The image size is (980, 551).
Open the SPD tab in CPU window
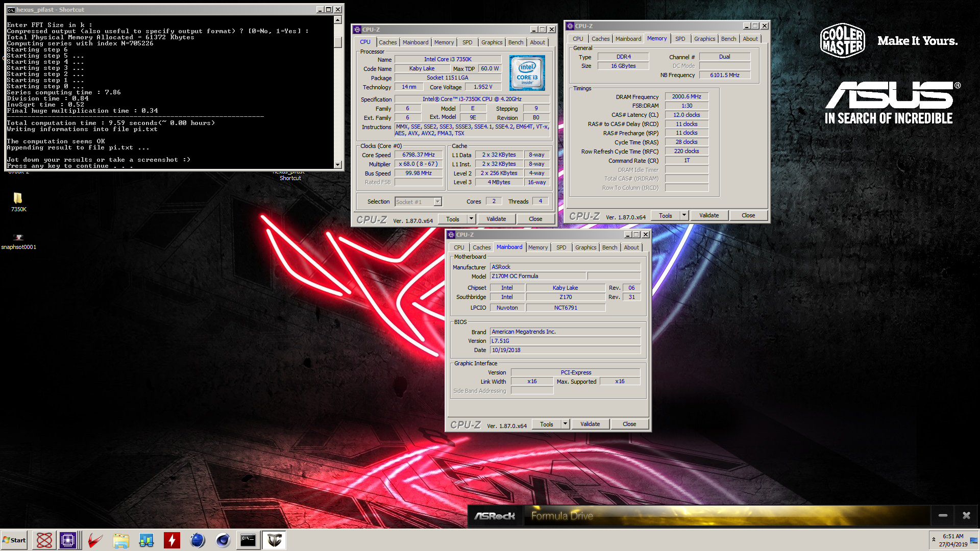point(468,42)
